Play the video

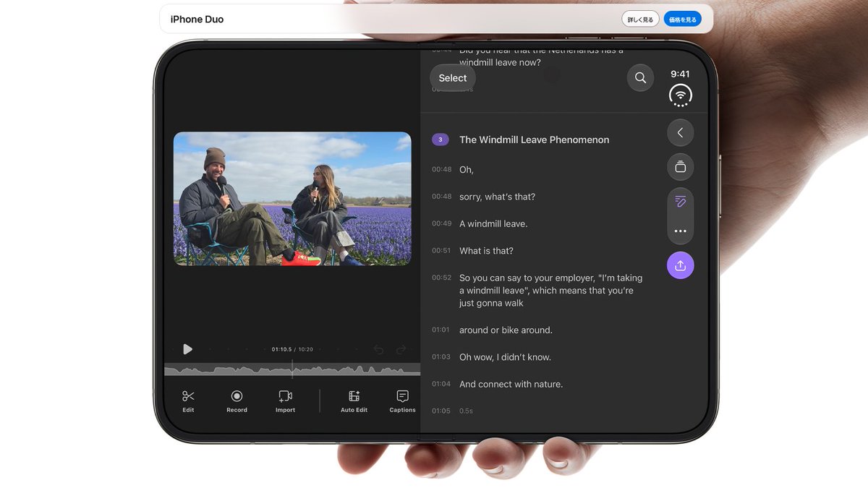[187, 349]
